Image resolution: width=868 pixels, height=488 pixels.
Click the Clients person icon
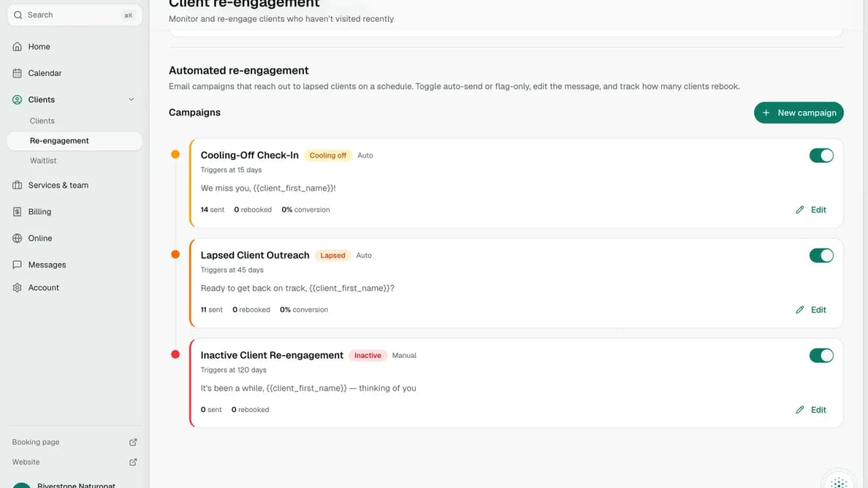pos(17,100)
